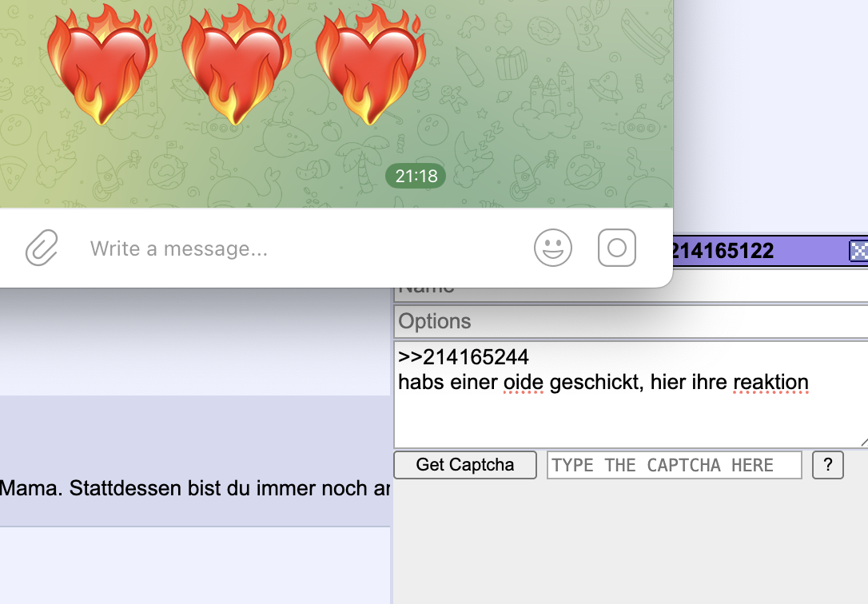Open the emoji picker smiley icon

tap(552, 248)
